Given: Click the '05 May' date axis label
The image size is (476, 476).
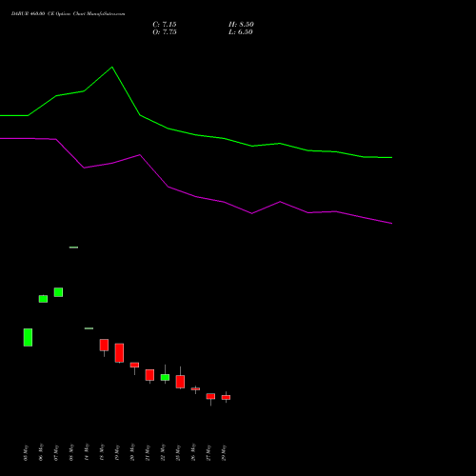Looking at the screenshot, I should coord(26,453).
